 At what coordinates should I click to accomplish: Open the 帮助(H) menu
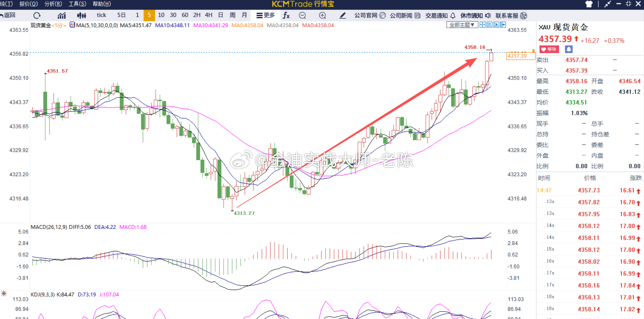coord(102,4)
